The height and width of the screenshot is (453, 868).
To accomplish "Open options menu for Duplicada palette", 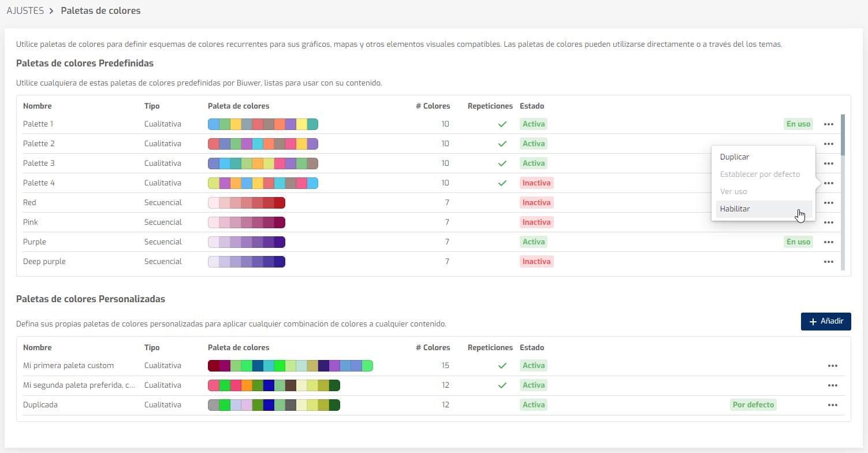I will click(x=832, y=405).
